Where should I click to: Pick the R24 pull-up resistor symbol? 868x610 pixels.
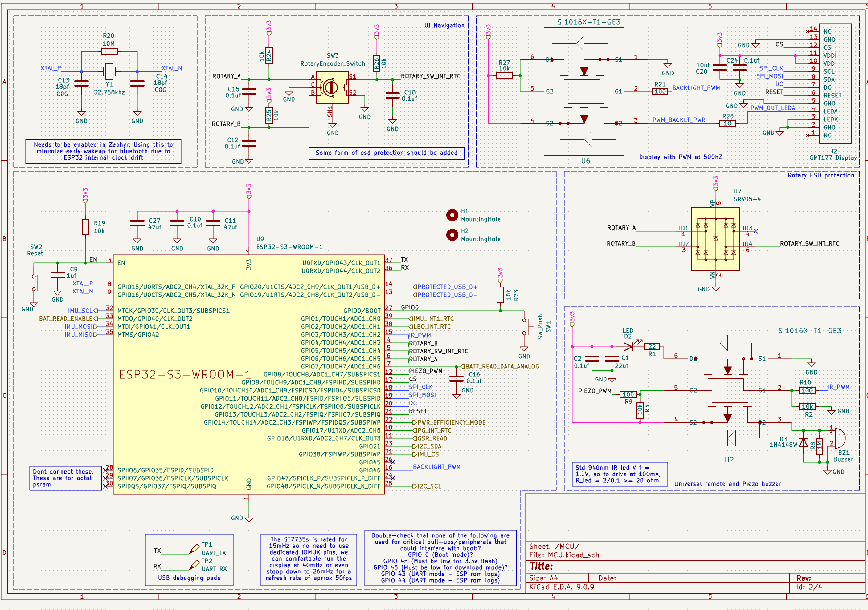coord(269,55)
